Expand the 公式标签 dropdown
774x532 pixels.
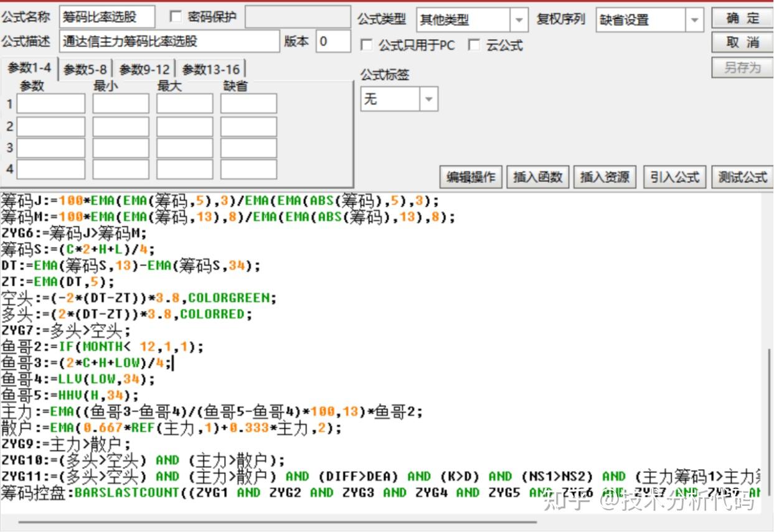point(429,99)
